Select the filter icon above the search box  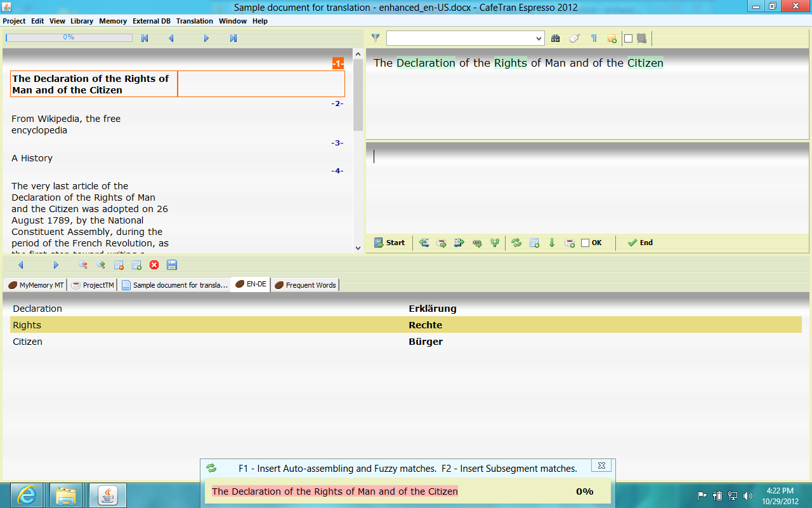(x=376, y=38)
